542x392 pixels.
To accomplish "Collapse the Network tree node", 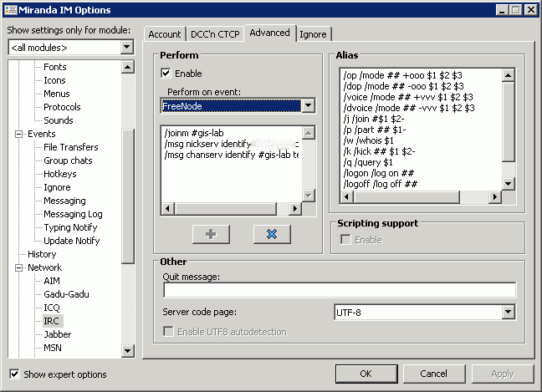I will tap(19, 267).
